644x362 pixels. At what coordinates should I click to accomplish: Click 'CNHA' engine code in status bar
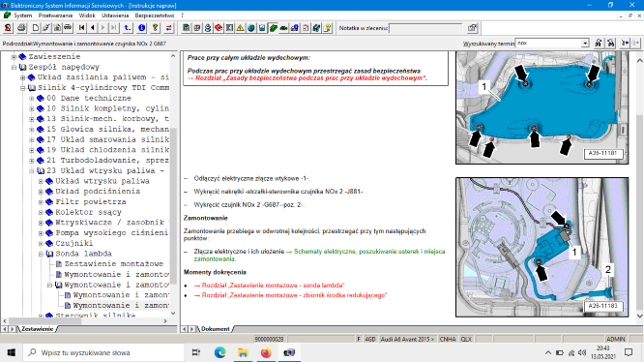point(448,339)
